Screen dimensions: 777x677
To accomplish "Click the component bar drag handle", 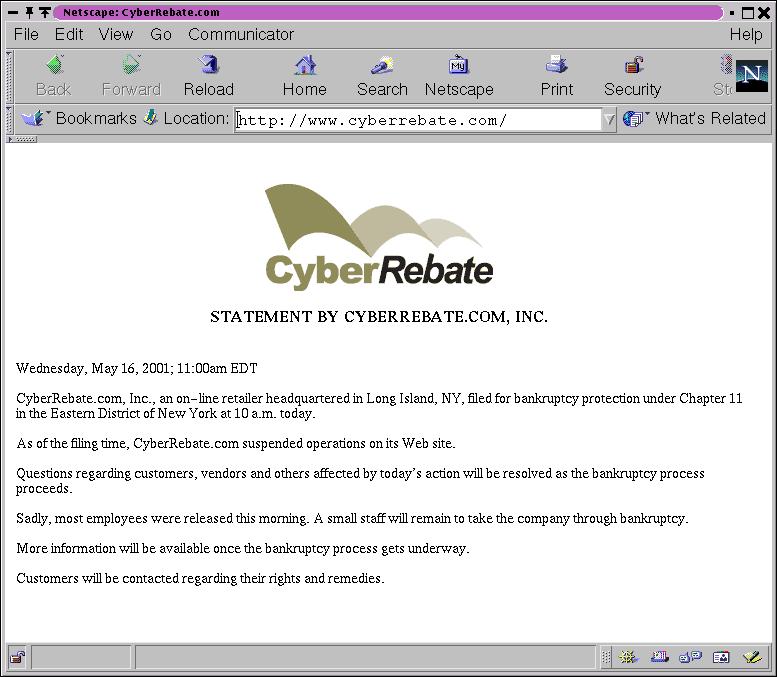I will [606, 657].
